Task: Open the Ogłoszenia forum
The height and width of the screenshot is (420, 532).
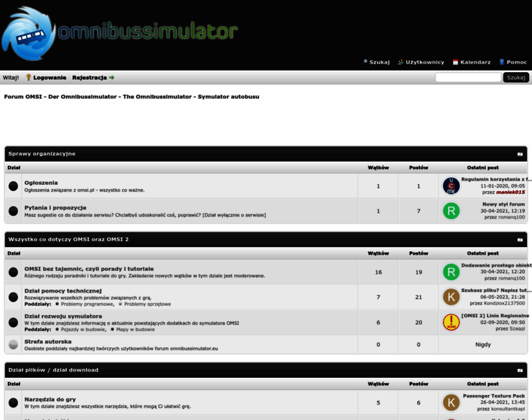Action: point(41,183)
